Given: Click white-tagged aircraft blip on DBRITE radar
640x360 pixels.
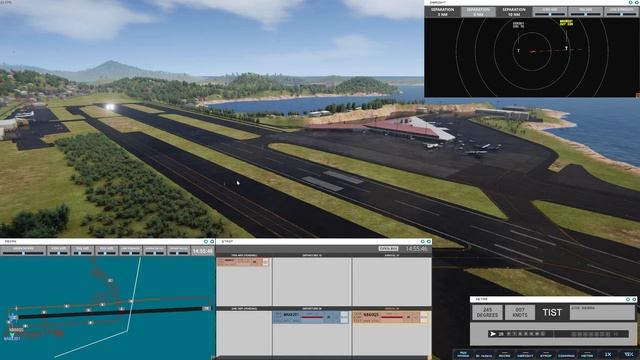Looking at the screenshot, I should [x=518, y=51].
